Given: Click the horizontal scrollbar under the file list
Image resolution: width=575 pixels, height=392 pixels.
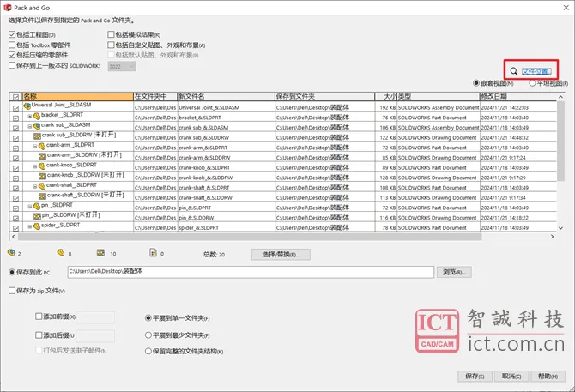Looking at the screenshot, I should [x=250, y=237].
